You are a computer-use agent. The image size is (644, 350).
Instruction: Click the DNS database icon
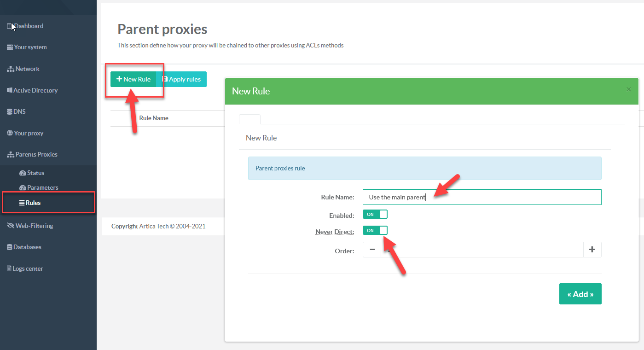point(10,112)
